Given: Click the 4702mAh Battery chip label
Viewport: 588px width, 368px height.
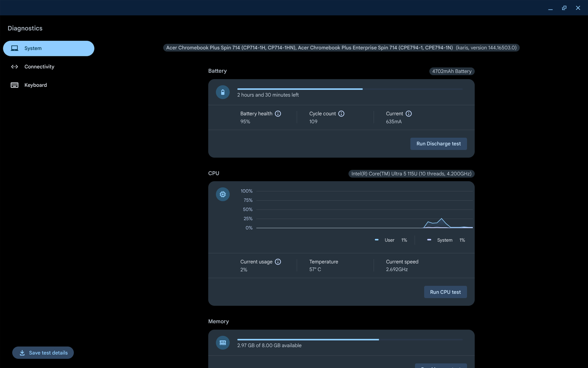Looking at the screenshot, I should point(452,71).
